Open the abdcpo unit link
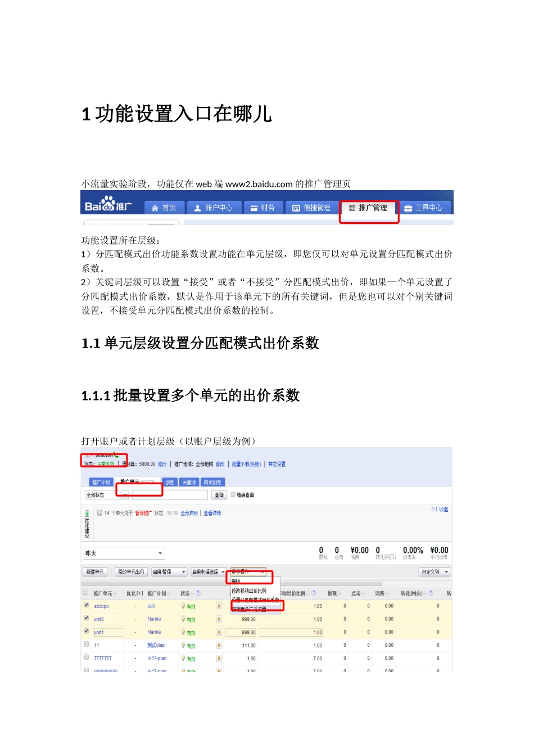This screenshot has height=756, width=534. coord(101,606)
